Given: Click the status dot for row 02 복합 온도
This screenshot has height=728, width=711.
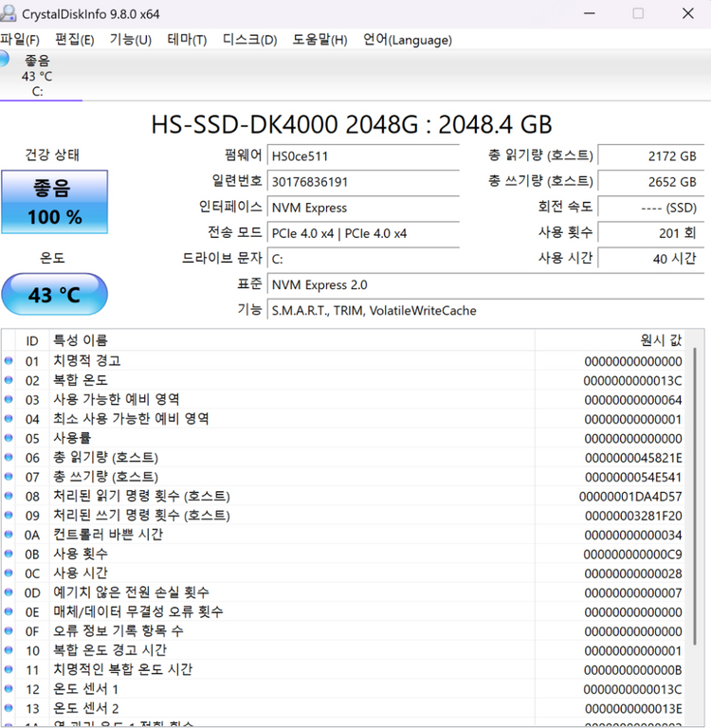Looking at the screenshot, I should click(9, 380).
